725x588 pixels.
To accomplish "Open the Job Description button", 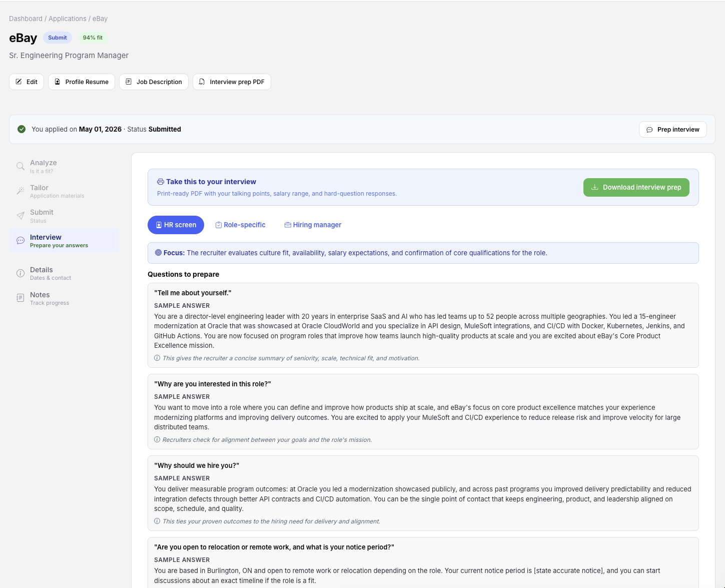I will click(154, 82).
